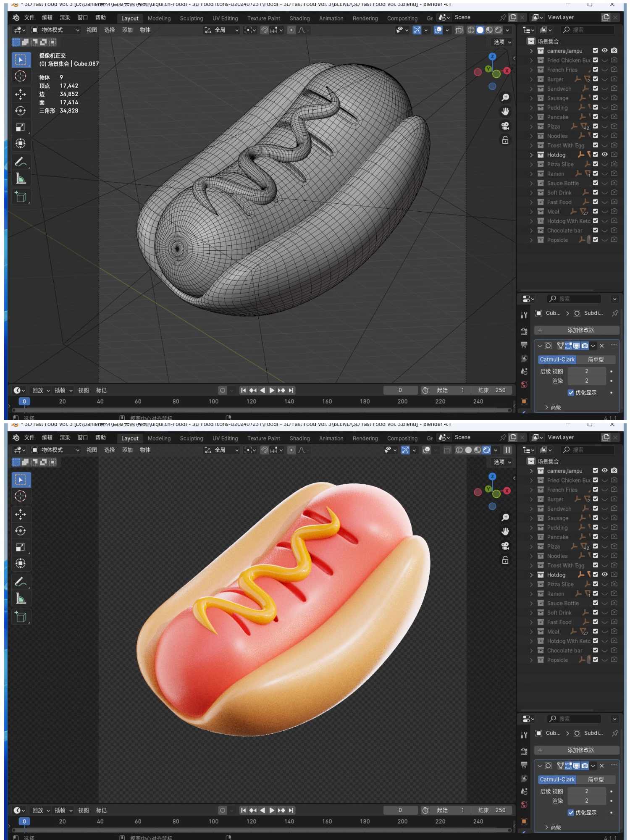This screenshot has width=630, height=840.
Task: Switch to material preview shading in top window
Action: coord(489,30)
